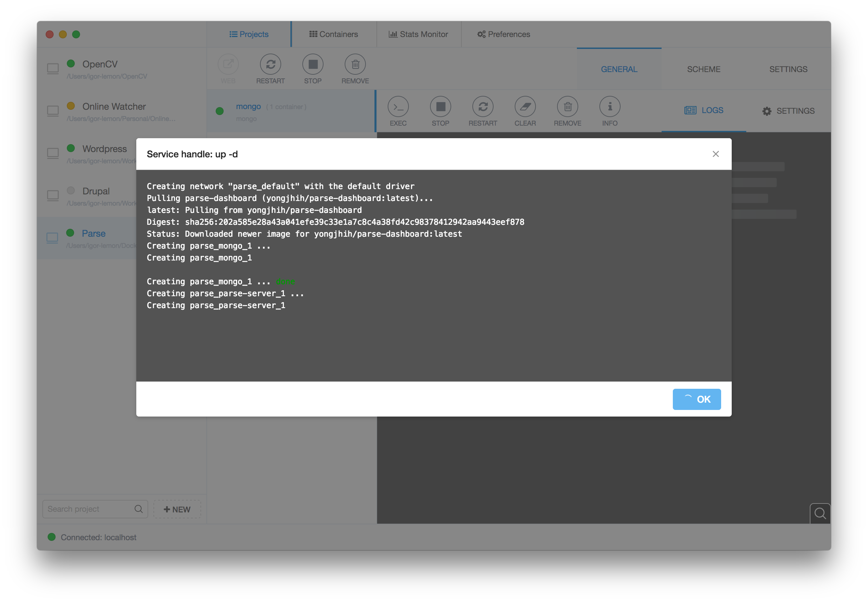Open the Preferences tab

click(x=503, y=34)
